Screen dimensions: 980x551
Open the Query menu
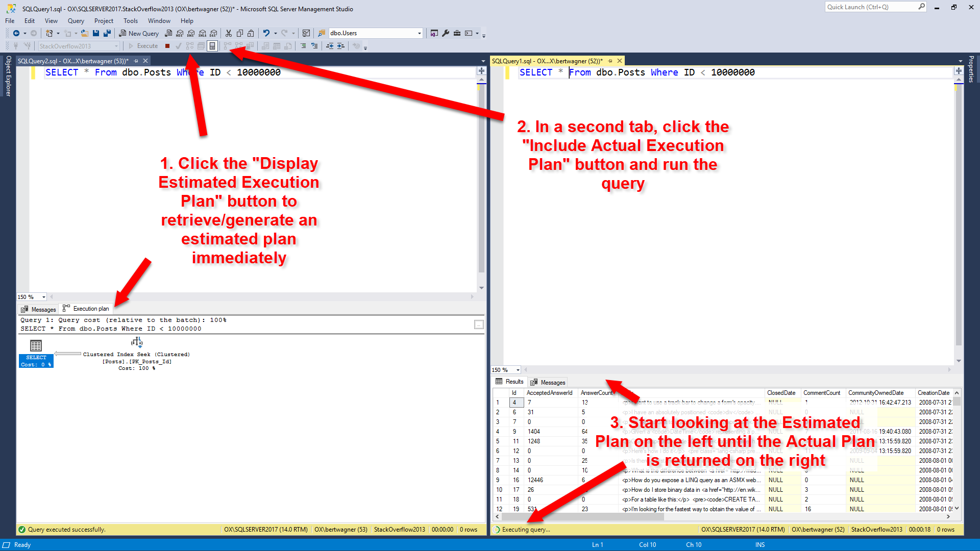point(76,21)
